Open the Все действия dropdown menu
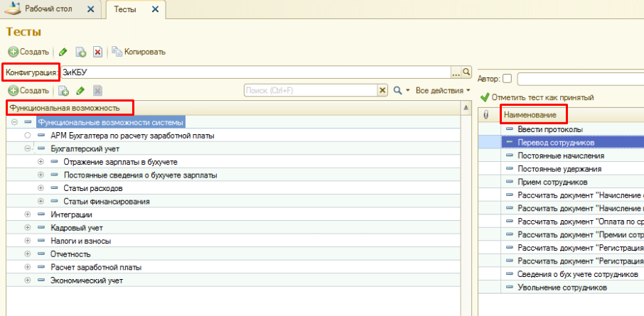 click(443, 91)
